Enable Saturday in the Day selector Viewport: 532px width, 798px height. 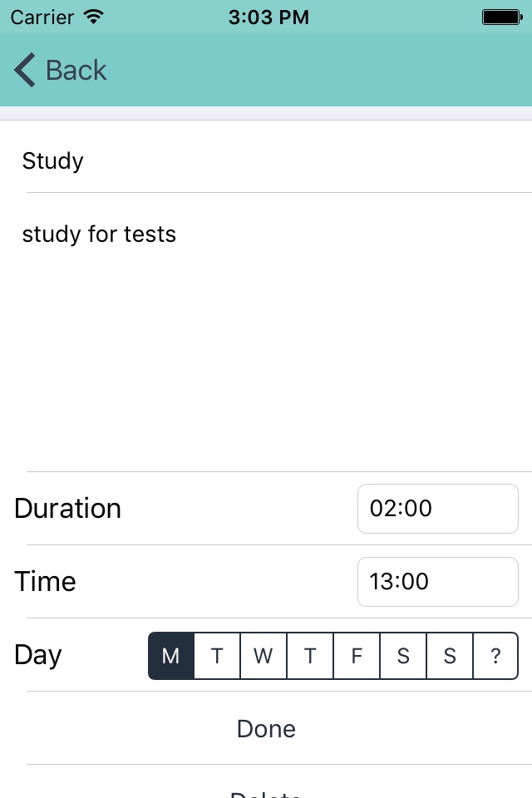point(403,656)
